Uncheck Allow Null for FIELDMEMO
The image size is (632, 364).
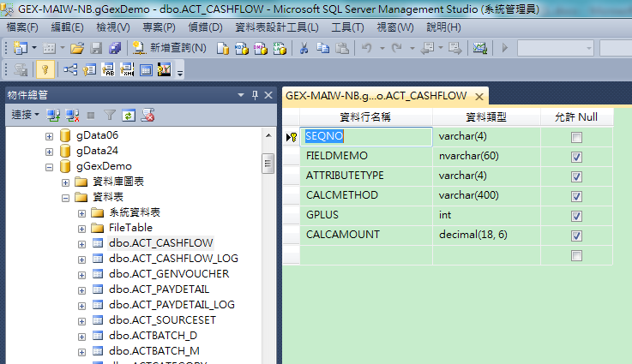576,157
